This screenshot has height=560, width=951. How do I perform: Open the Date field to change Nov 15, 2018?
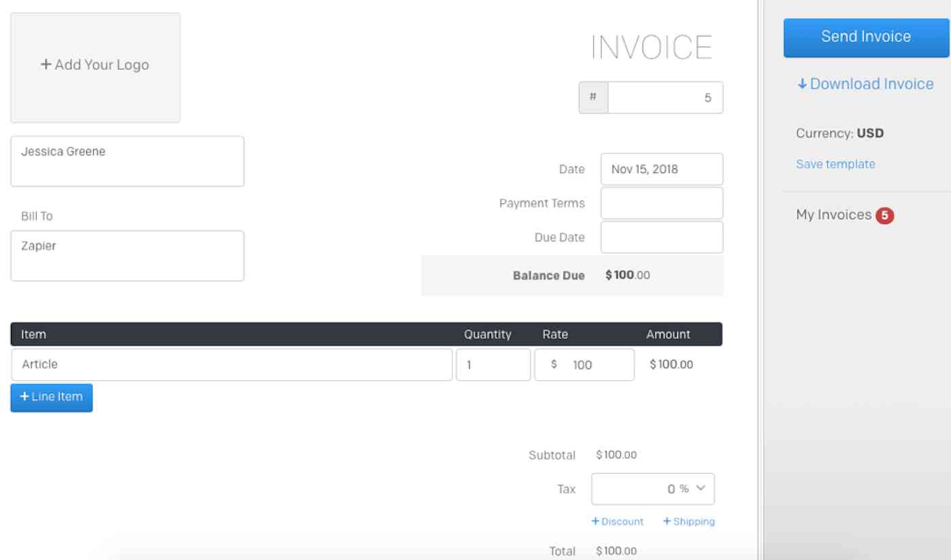(x=661, y=169)
